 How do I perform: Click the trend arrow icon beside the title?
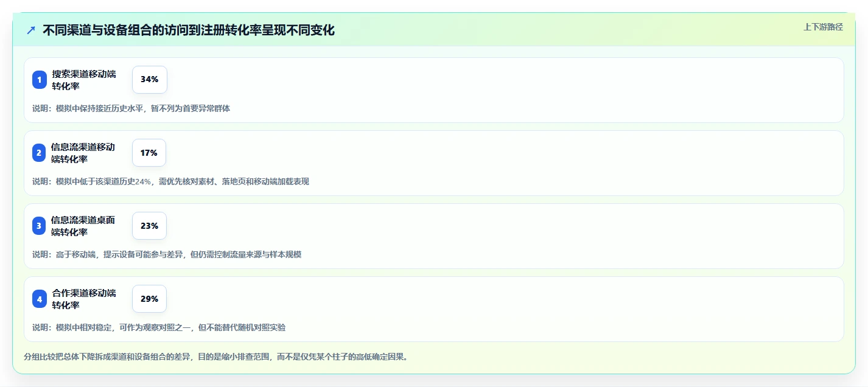(x=31, y=30)
